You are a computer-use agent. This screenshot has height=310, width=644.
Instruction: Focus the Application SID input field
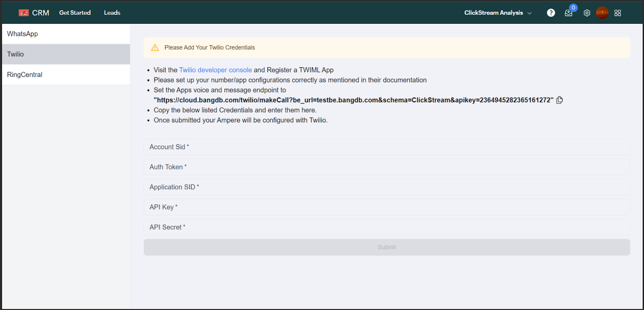click(x=387, y=187)
